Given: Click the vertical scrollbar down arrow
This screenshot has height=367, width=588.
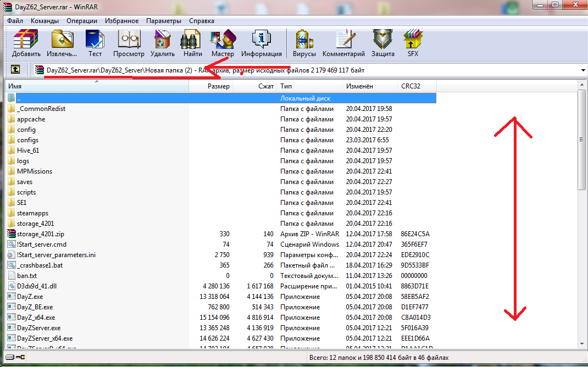Looking at the screenshot, I should (x=582, y=343).
